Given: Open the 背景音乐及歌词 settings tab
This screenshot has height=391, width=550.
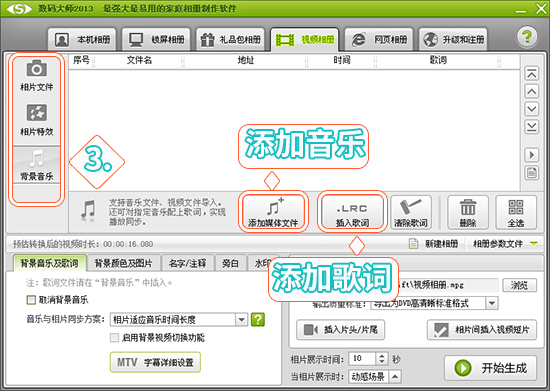Looking at the screenshot, I should pyautogui.click(x=49, y=263).
